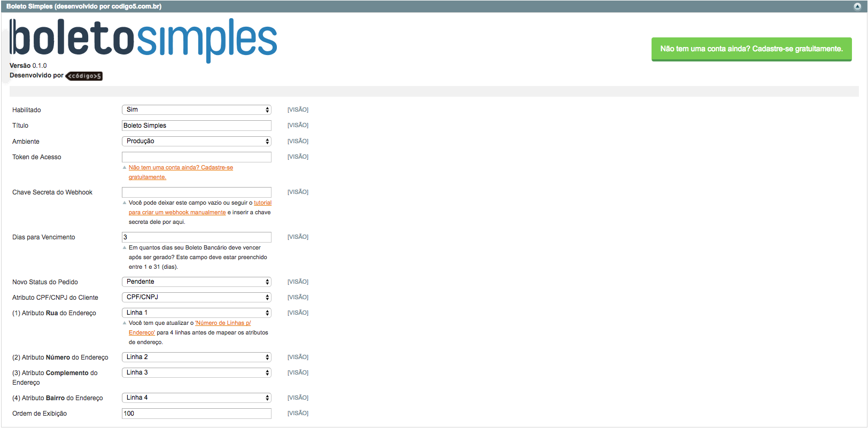Collapse the Boleto Simples section header arrow
This screenshot has width=868, height=428.
857,6
